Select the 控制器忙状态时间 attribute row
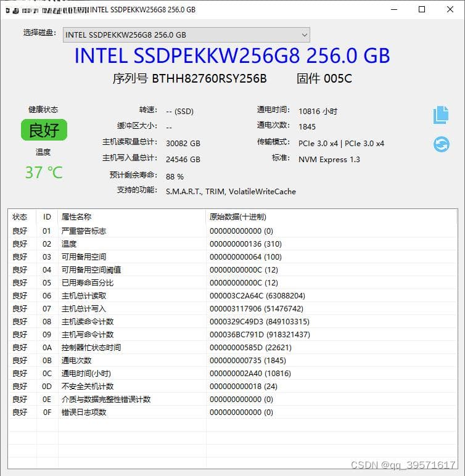 (x=232, y=348)
